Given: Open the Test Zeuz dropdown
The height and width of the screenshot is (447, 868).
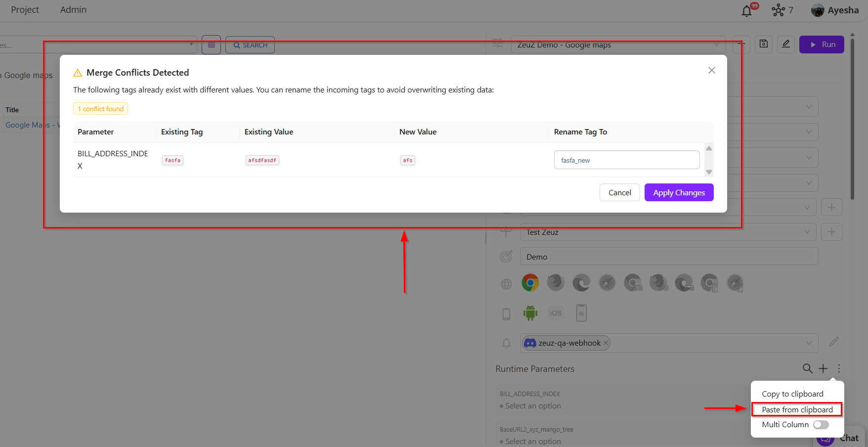Looking at the screenshot, I should [807, 232].
